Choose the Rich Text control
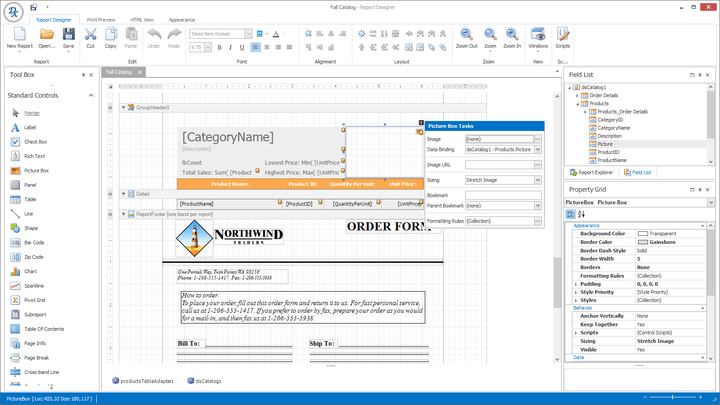The height and width of the screenshot is (405, 720). (34, 156)
